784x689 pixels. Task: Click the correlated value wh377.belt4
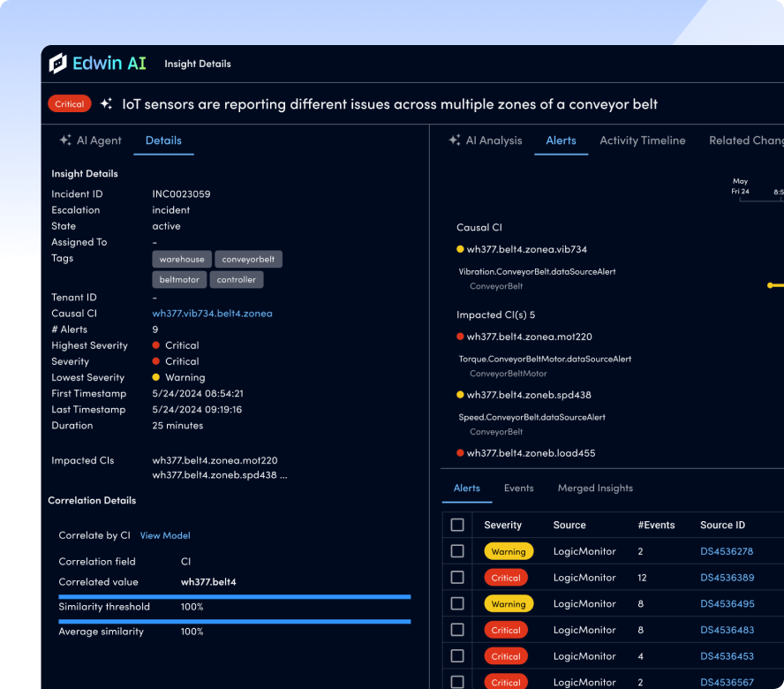click(208, 582)
